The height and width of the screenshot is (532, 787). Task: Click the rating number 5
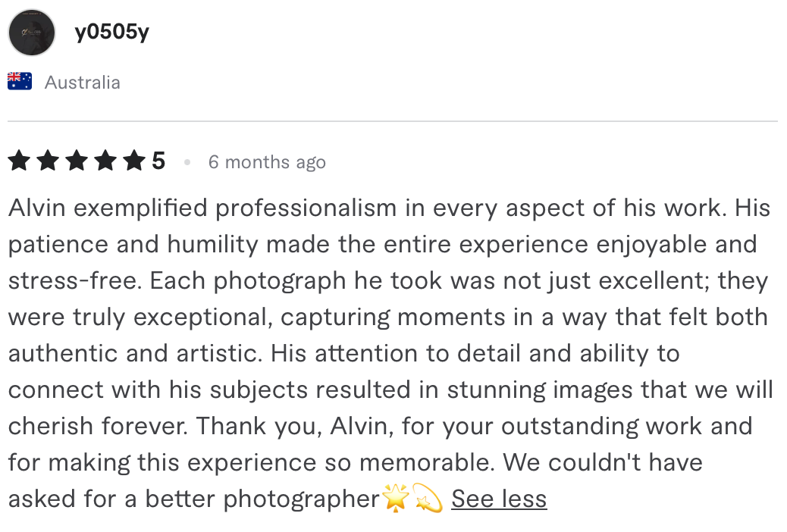click(158, 161)
